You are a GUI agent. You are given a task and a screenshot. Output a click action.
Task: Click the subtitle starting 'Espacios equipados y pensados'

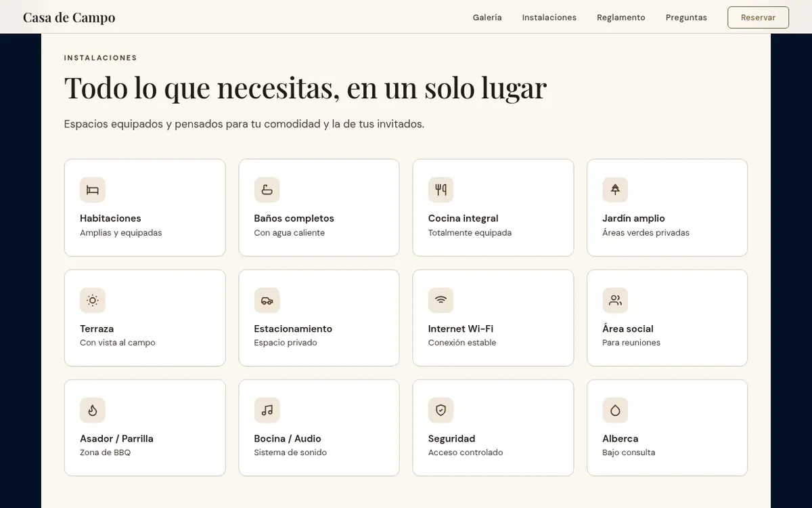pyautogui.click(x=244, y=124)
